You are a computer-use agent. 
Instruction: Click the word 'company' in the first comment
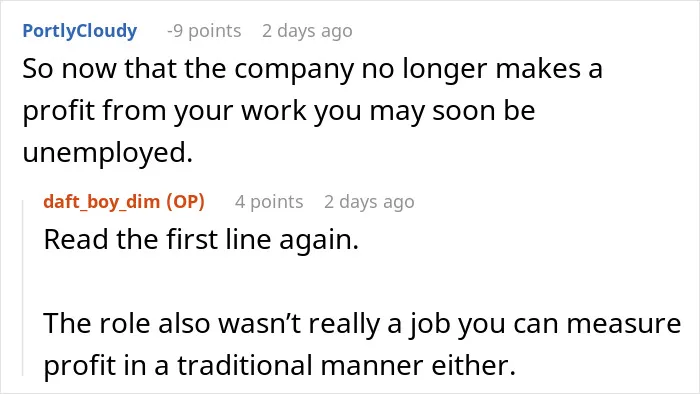[x=294, y=71]
